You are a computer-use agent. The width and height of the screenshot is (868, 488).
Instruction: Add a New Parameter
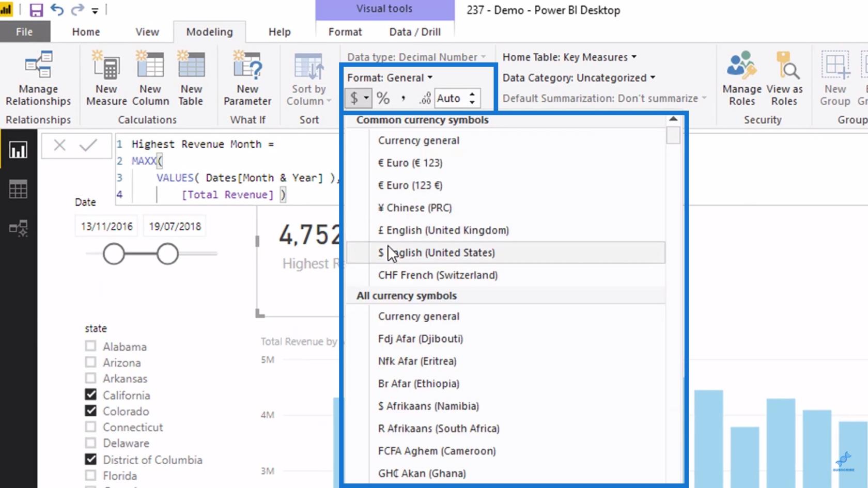pyautogui.click(x=247, y=78)
